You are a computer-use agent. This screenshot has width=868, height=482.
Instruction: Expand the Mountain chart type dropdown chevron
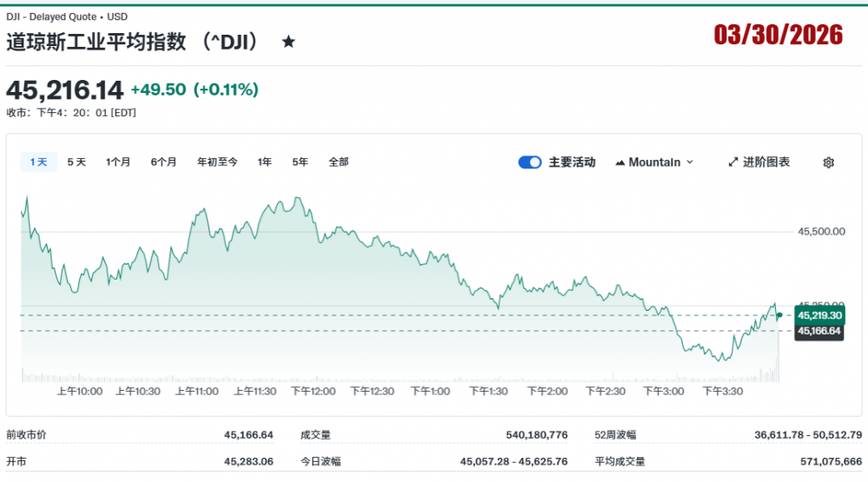click(x=690, y=162)
